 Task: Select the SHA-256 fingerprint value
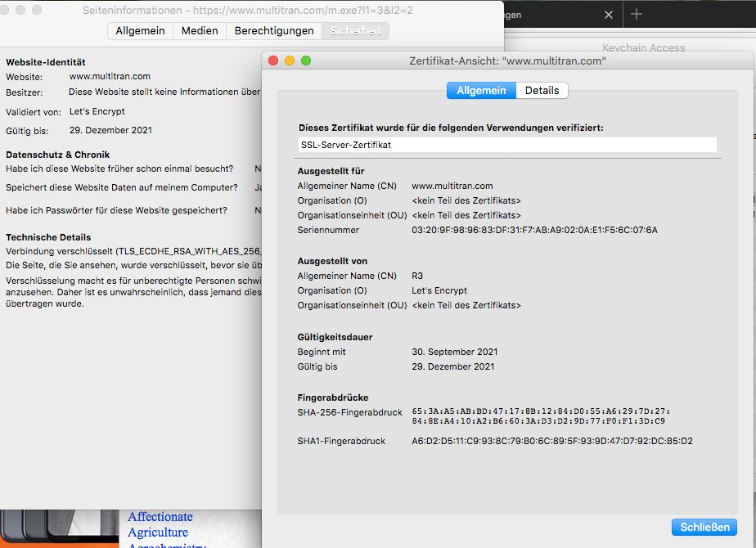(541, 416)
